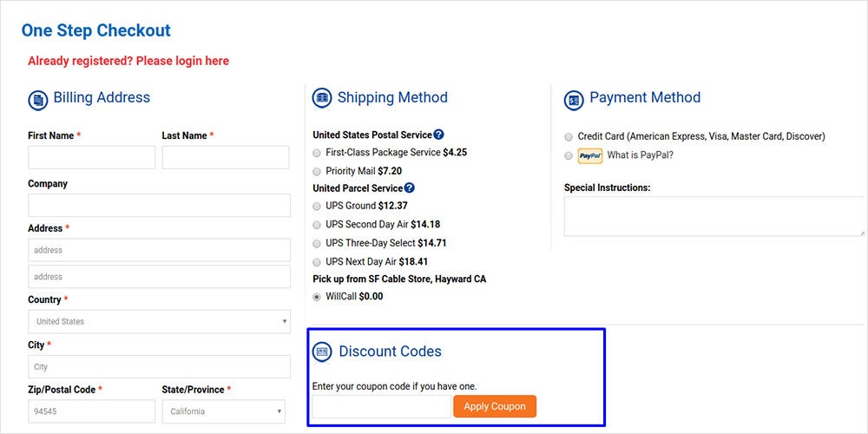Click the Shipping Method section icon
868x434 pixels.
click(322, 98)
